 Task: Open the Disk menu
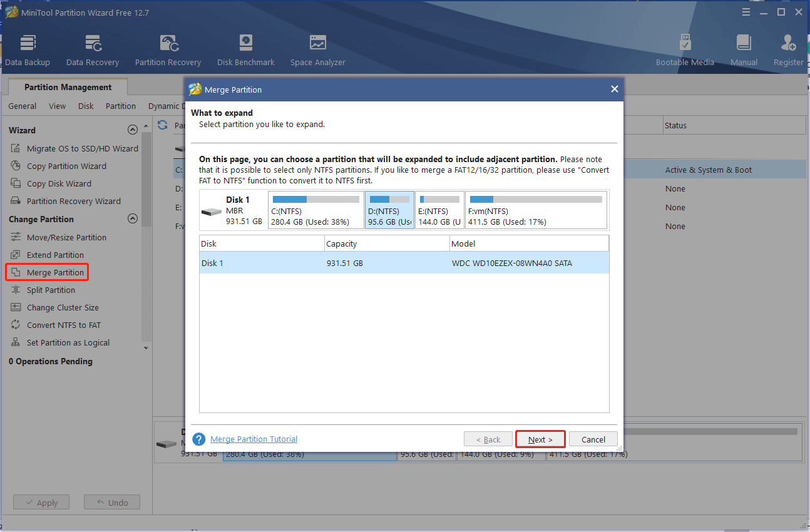[86, 106]
